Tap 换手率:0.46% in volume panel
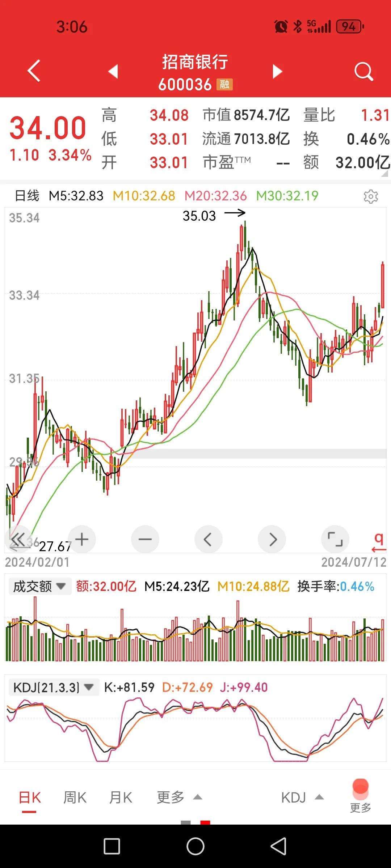 tap(336, 586)
